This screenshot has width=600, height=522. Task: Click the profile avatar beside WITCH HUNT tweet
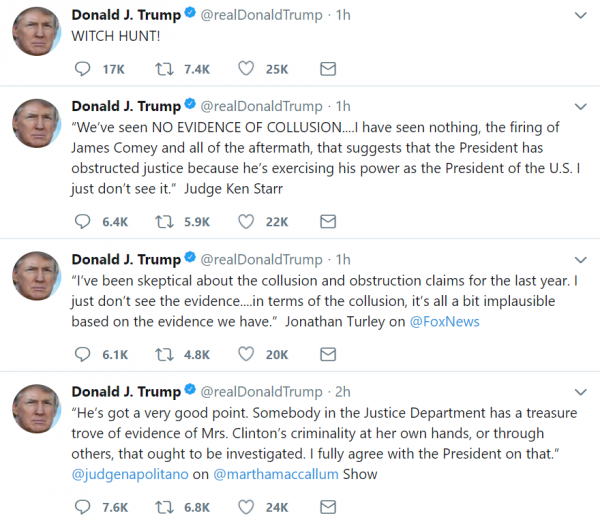pos(36,31)
